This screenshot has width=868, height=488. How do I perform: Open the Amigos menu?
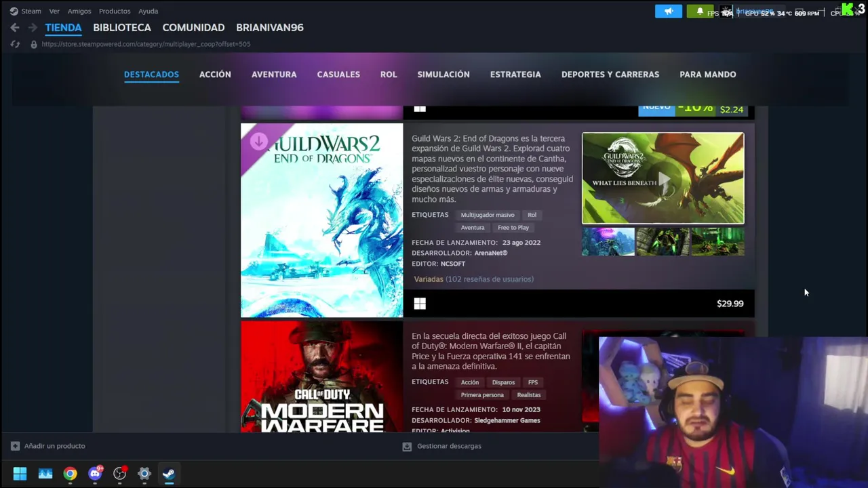click(x=79, y=11)
